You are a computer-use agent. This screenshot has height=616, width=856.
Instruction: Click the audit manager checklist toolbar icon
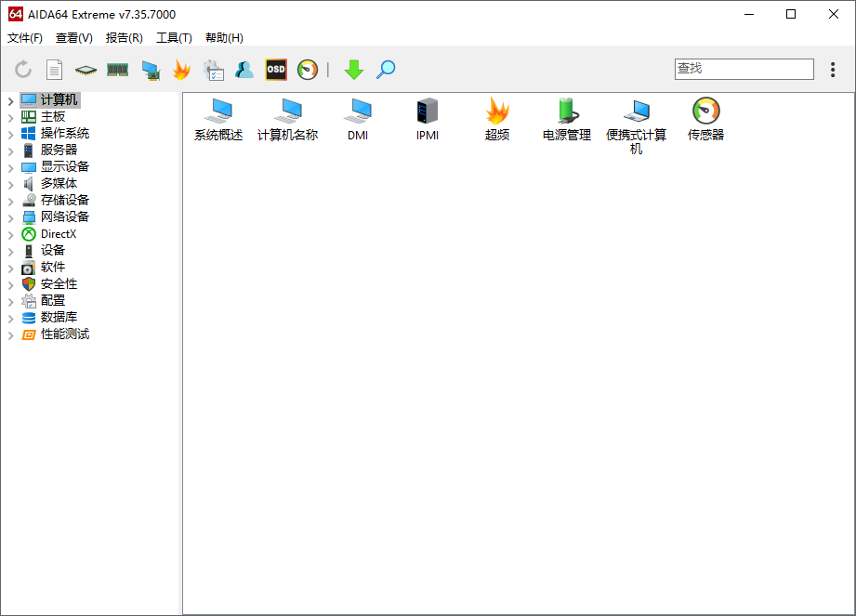[x=213, y=70]
